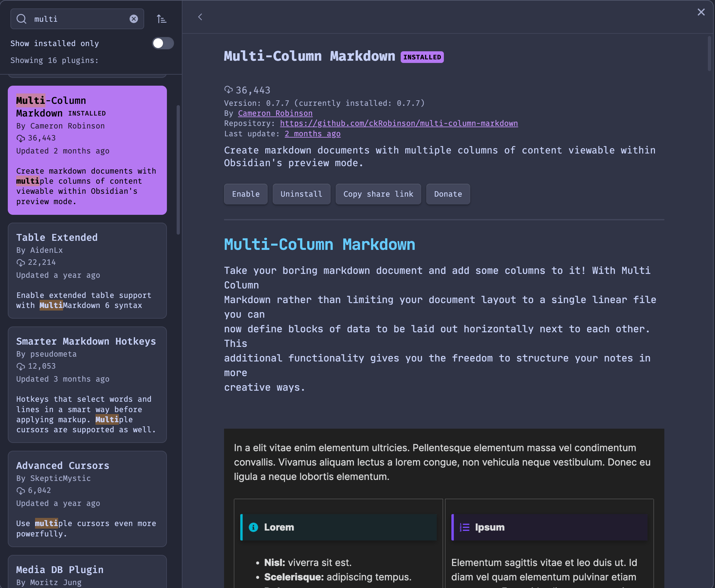Click the Donate button
Screen dimensions: 715x588
click(448, 194)
